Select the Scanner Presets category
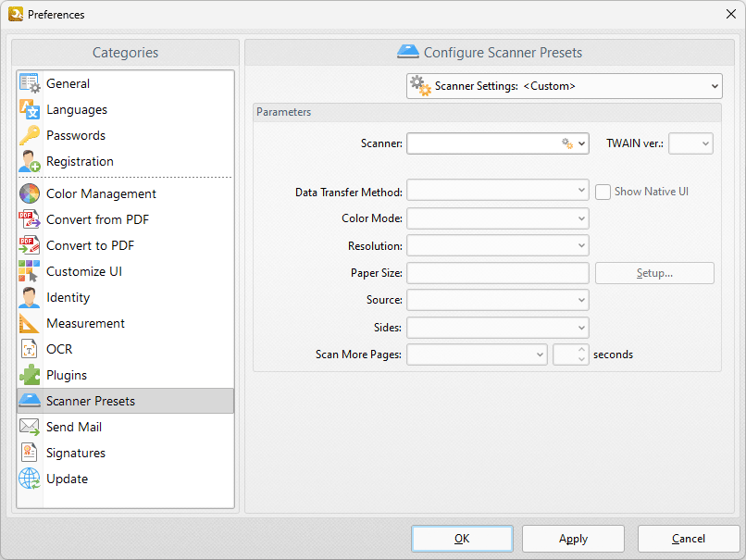The height and width of the screenshot is (560, 746). 126,401
